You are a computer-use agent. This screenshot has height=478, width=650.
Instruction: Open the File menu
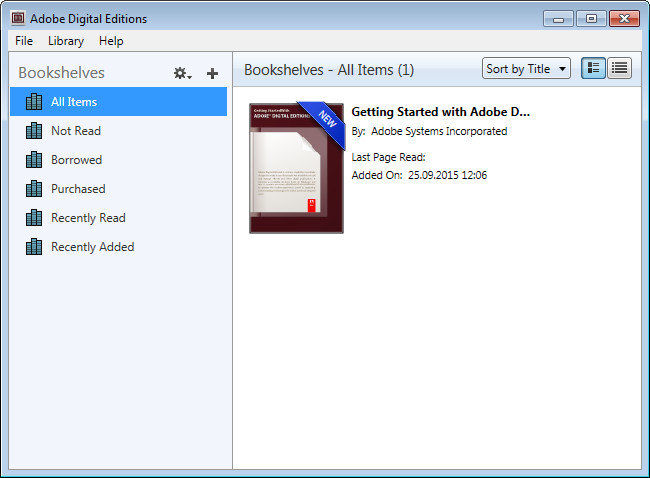coord(24,41)
